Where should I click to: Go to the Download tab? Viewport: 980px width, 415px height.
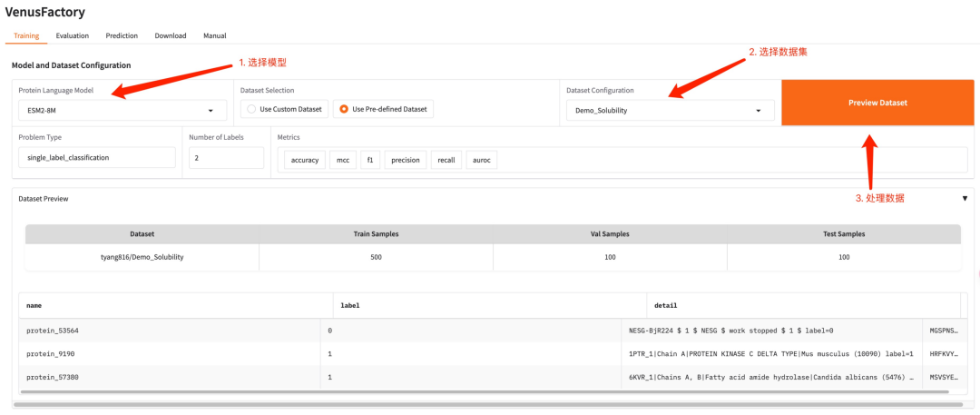[x=171, y=35]
